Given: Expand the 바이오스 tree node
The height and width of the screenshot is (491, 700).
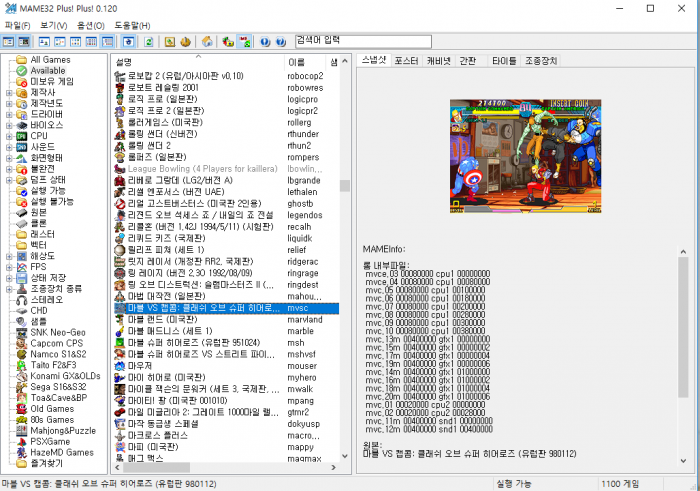Looking at the screenshot, I should coord(9,125).
